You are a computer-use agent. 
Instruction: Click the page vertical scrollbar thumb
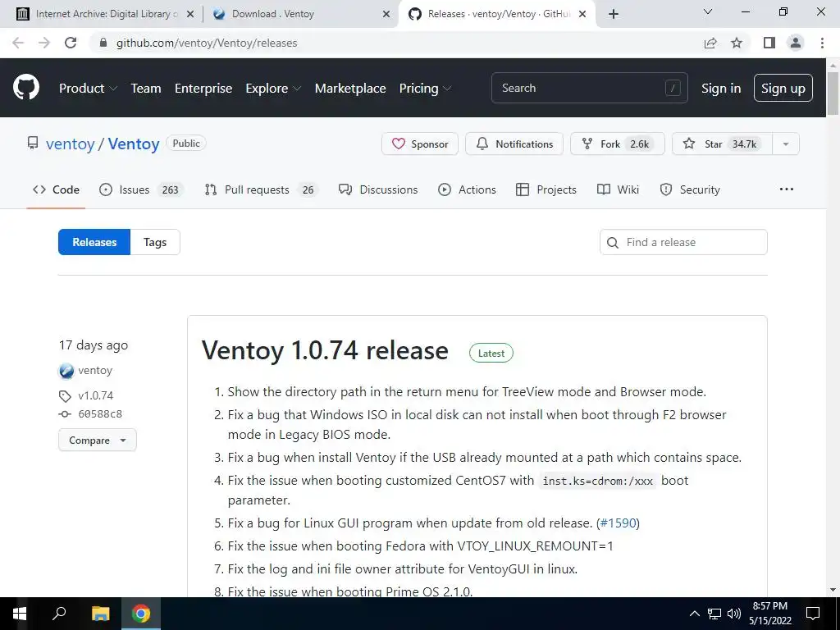[x=833, y=93]
